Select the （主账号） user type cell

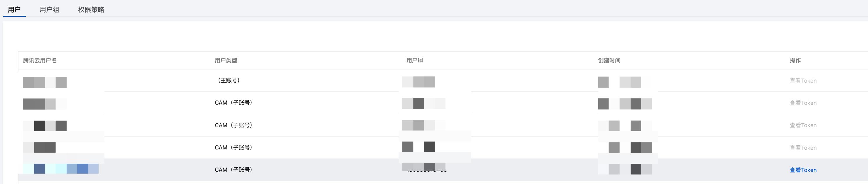[229, 80]
